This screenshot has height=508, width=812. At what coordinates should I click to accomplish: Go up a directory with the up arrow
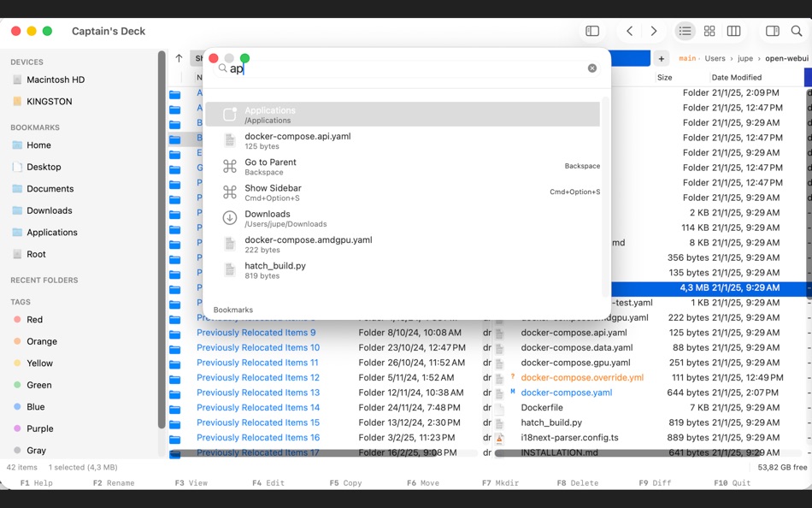point(179,58)
